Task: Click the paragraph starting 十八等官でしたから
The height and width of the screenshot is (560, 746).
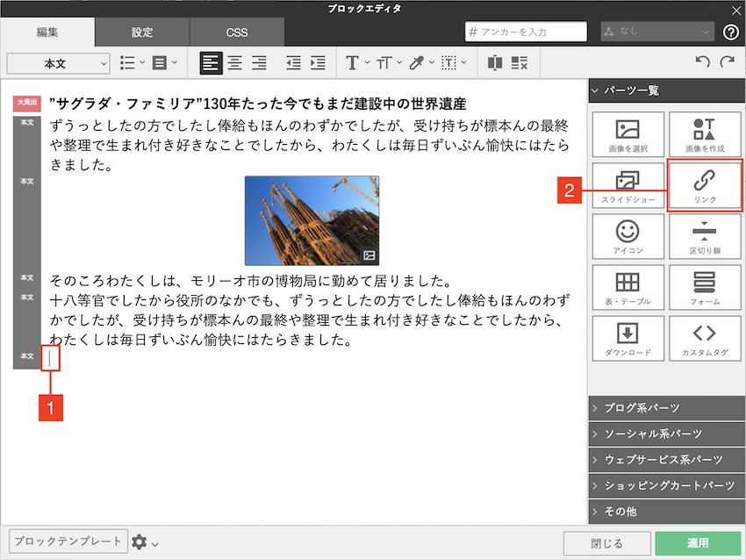Action: (309, 319)
